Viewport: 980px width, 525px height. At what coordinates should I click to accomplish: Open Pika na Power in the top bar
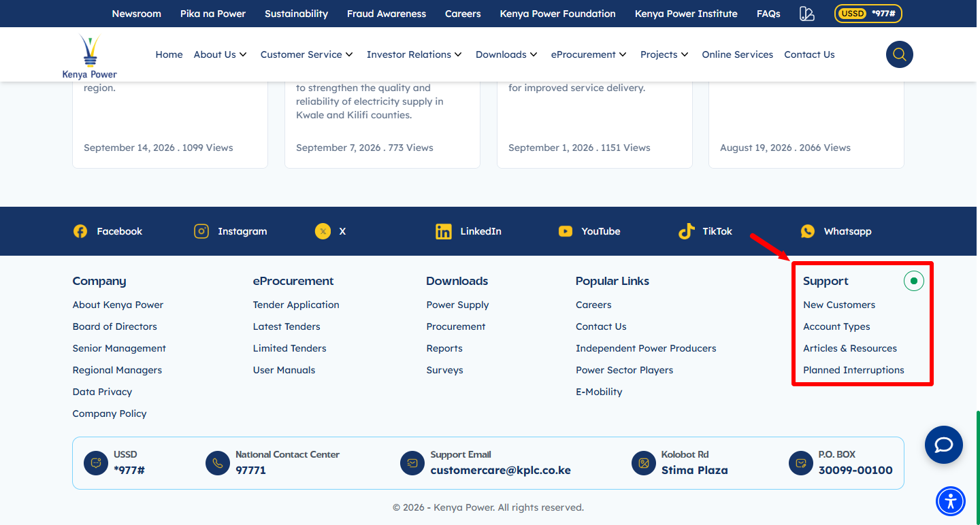pyautogui.click(x=213, y=14)
